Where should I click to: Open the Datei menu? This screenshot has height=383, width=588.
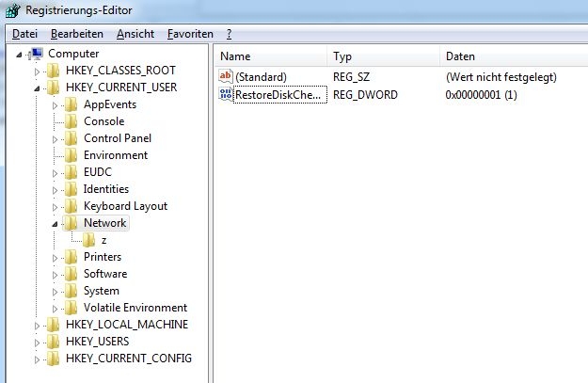tap(24, 33)
